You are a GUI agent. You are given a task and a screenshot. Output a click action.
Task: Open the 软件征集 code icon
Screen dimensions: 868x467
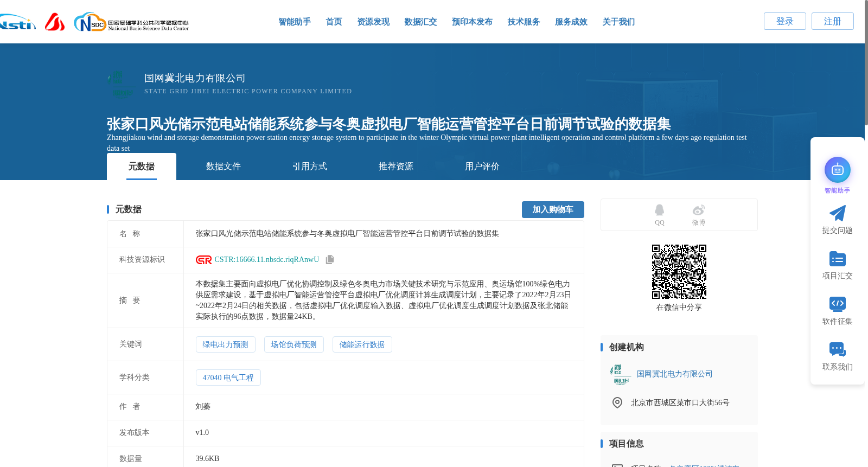838,304
